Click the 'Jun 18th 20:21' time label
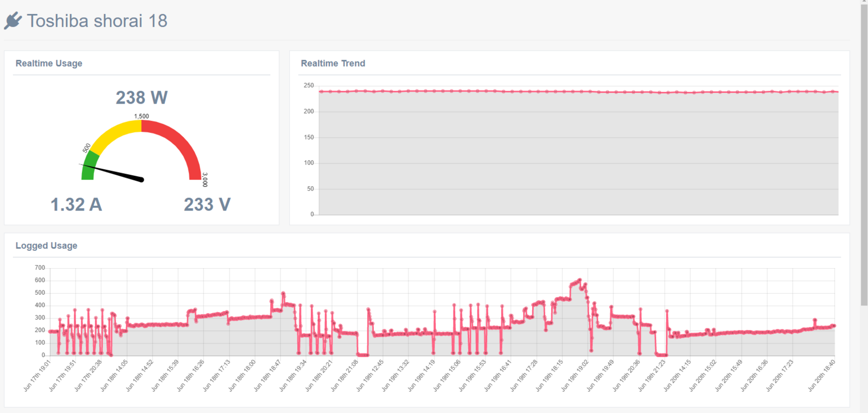The image size is (868, 413). point(318,375)
